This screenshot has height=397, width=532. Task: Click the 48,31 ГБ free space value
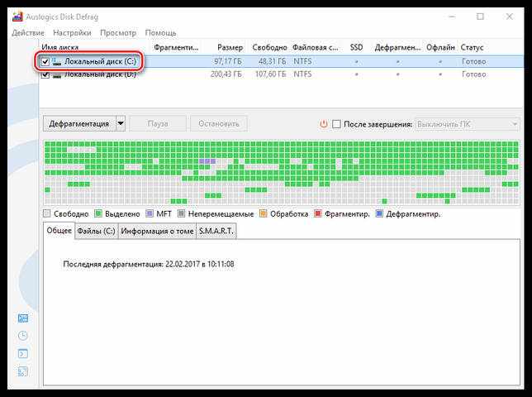click(272, 61)
